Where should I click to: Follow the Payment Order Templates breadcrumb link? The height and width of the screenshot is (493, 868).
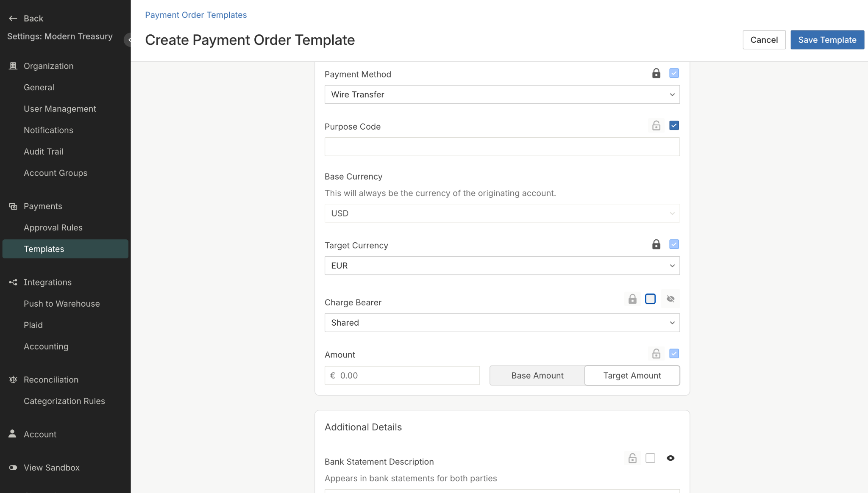coord(196,15)
